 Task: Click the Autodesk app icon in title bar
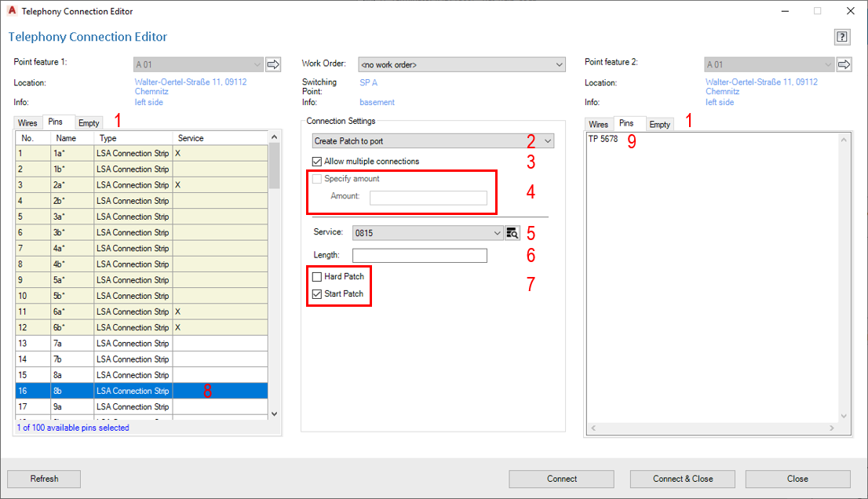pyautogui.click(x=12, y=10)
